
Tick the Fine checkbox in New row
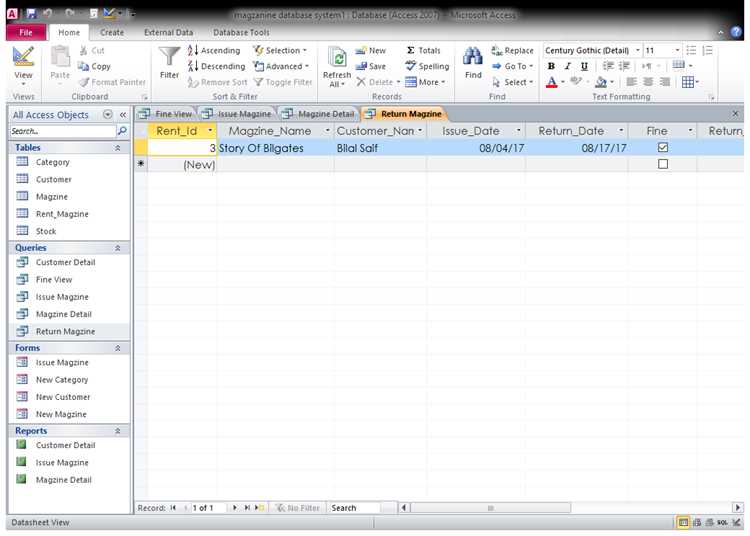pos(662,164)
